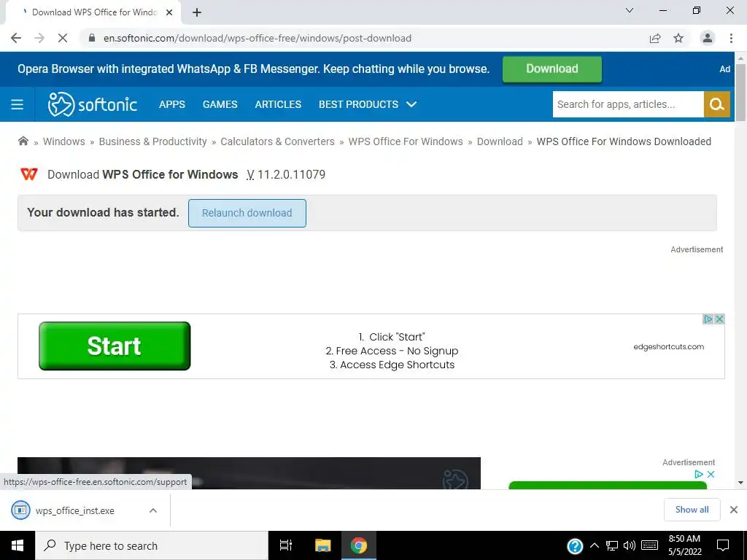Open Chrome's three-dot menu
The height and width of the screenshot is (560, 747).
731,38
